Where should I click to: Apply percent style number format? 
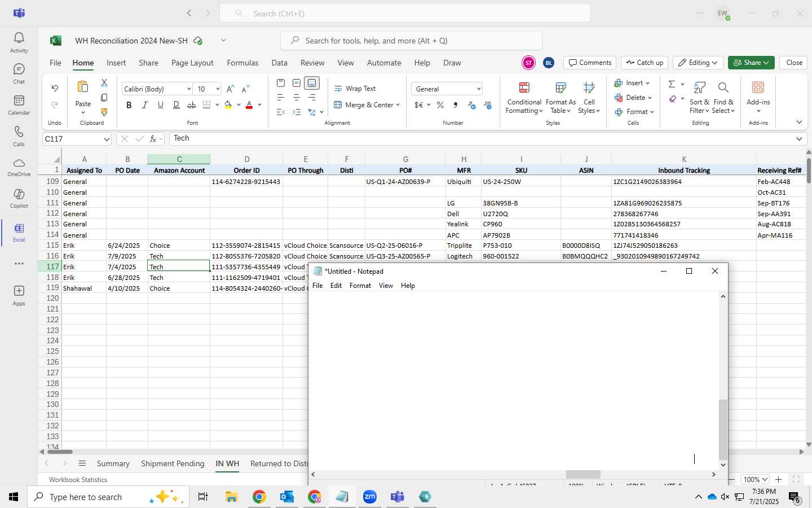tap(440, 105)
